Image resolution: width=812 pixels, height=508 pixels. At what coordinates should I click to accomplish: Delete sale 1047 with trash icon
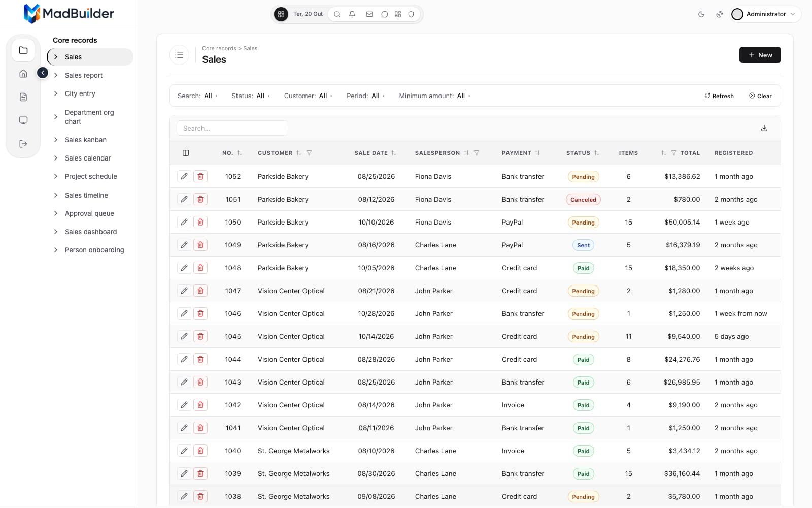click(x=200, y=291)
